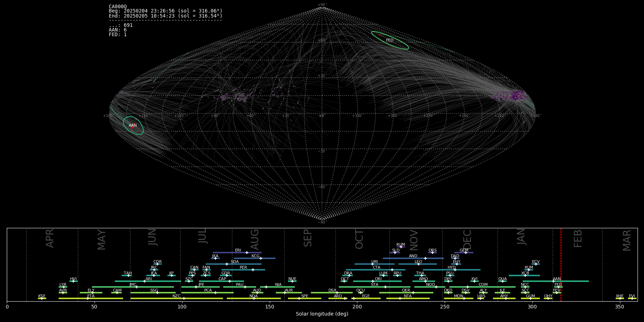Viewport: 644px width, 322px height.
Task: Click the FED radiant ellipse on the sky map
Action: point(390,40)
